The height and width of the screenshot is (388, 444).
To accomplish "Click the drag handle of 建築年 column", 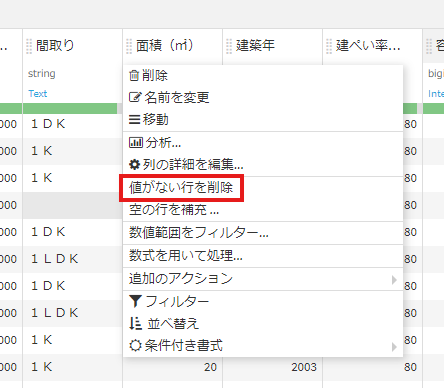I will coord(229,46).
